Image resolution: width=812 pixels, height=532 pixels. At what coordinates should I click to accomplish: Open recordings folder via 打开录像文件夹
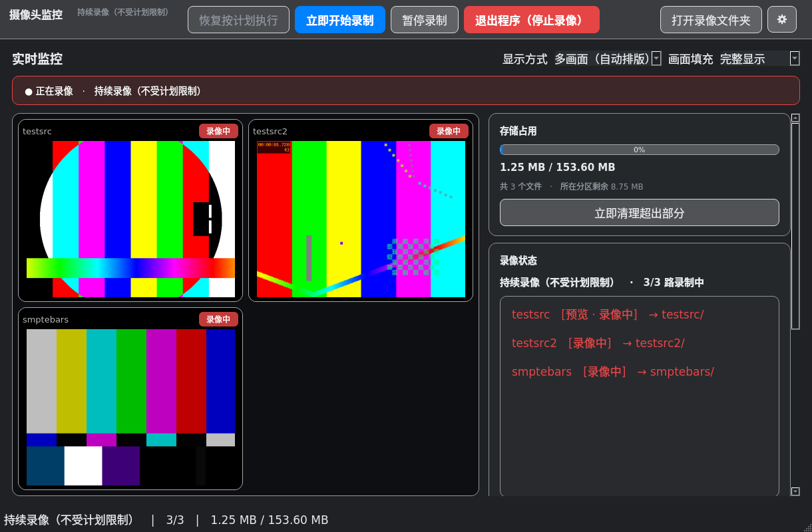tap(711, 20)
